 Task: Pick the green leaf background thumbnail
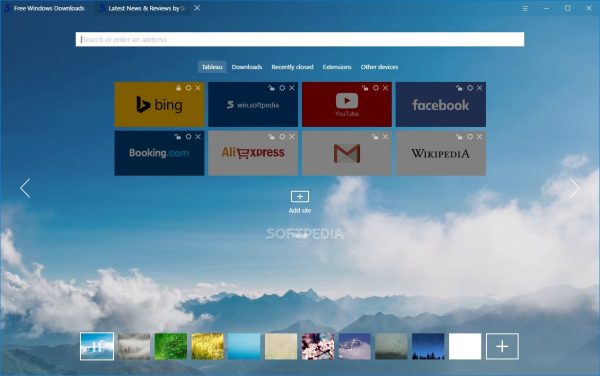coord(171,347)
